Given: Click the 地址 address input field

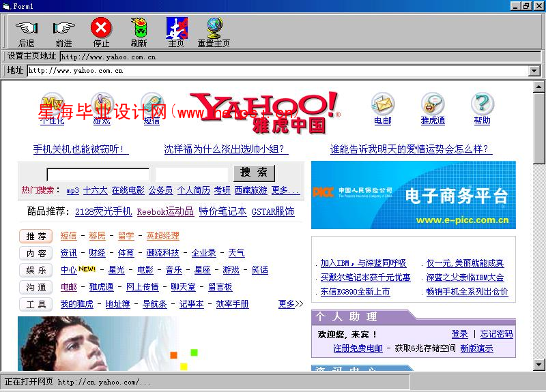Looking at the screenshot, I should point(278,71).
